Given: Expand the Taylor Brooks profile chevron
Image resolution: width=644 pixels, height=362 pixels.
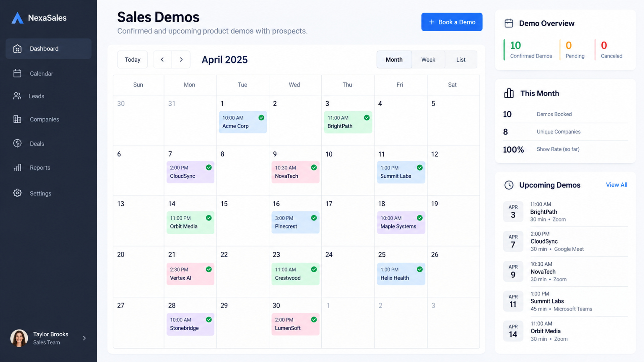Looking at the screenshot, I should coord(84,338).
